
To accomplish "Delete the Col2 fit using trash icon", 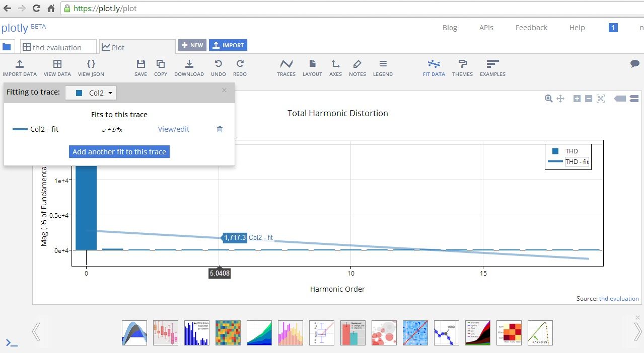I will point(220,129).
